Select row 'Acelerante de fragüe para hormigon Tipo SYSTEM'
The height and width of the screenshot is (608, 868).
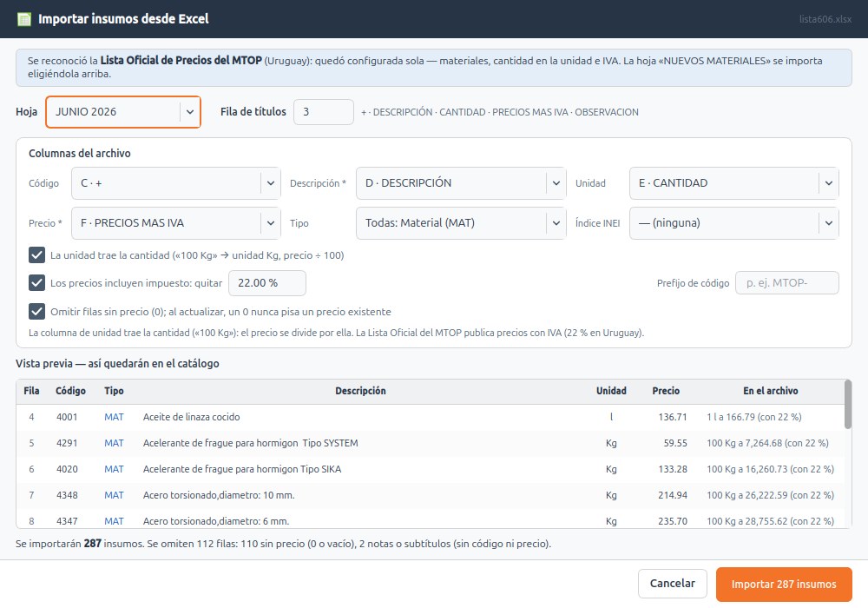431,443
